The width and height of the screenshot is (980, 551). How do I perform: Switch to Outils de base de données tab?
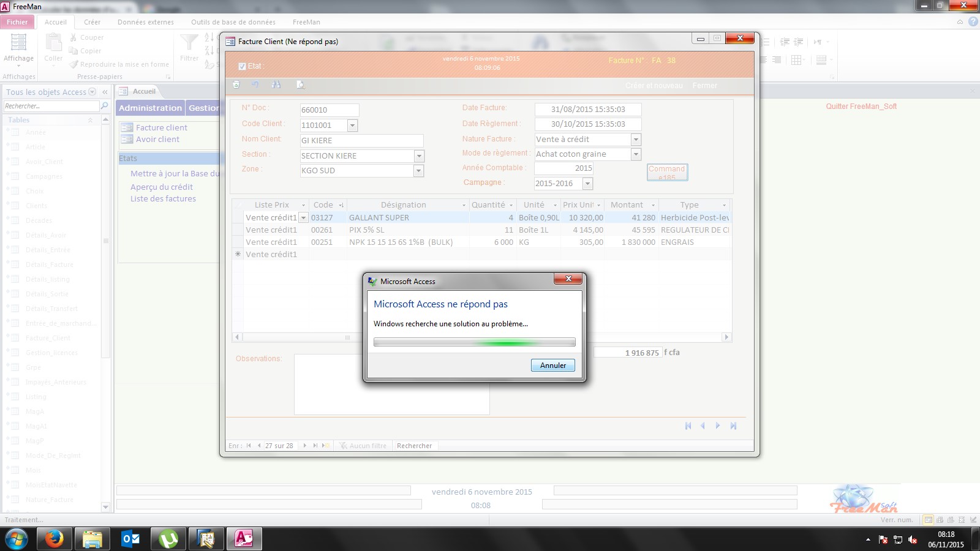point(233,22)
